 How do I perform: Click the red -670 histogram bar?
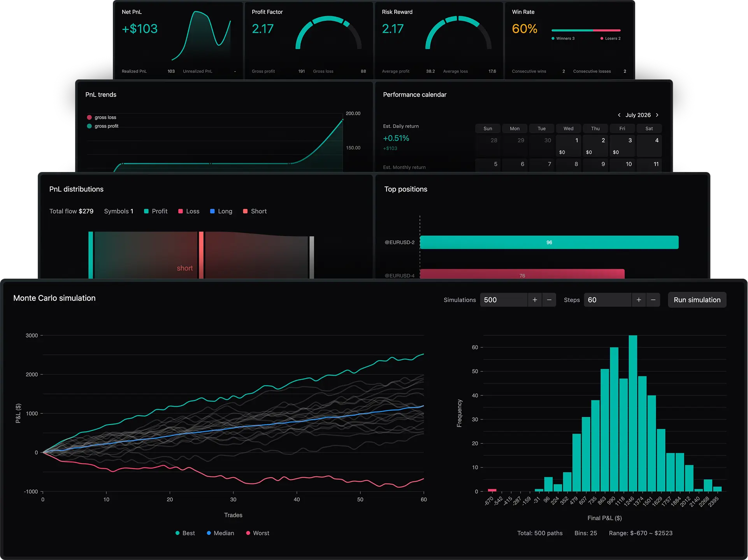[x=492, y=490]
